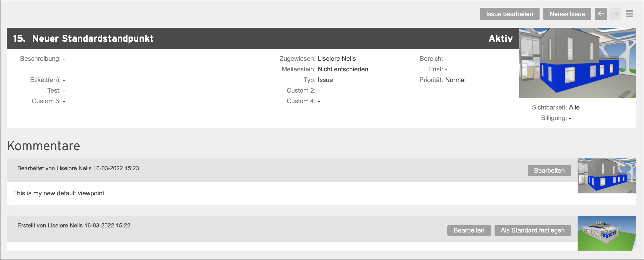644x260 pixels.
Task: Select the comment text about default viewpoint
Action: (58, 193)
